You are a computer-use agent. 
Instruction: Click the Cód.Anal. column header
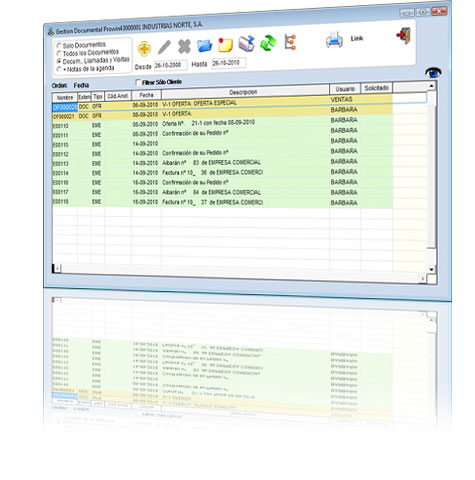click(x=118, y=96)
